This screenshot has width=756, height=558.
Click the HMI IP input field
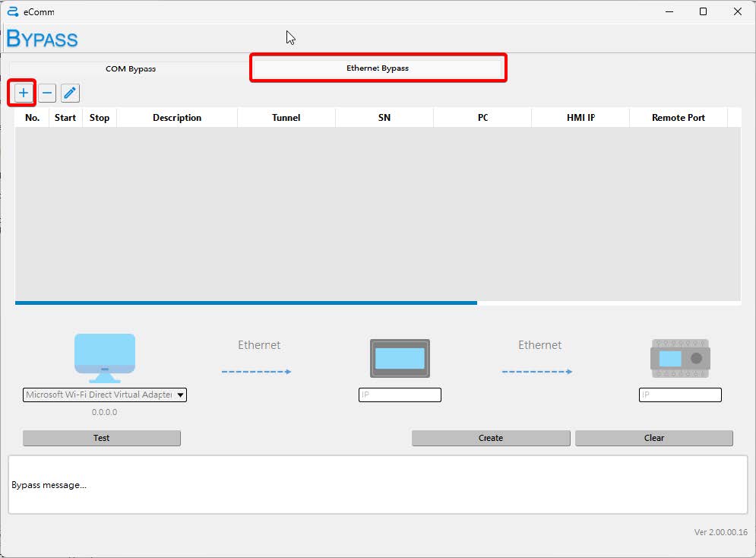pos(400,395)
